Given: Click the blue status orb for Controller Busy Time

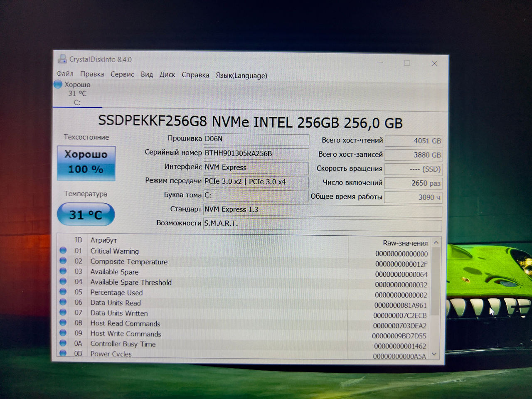Looking at the screenshot, I should tap(63, 343).
